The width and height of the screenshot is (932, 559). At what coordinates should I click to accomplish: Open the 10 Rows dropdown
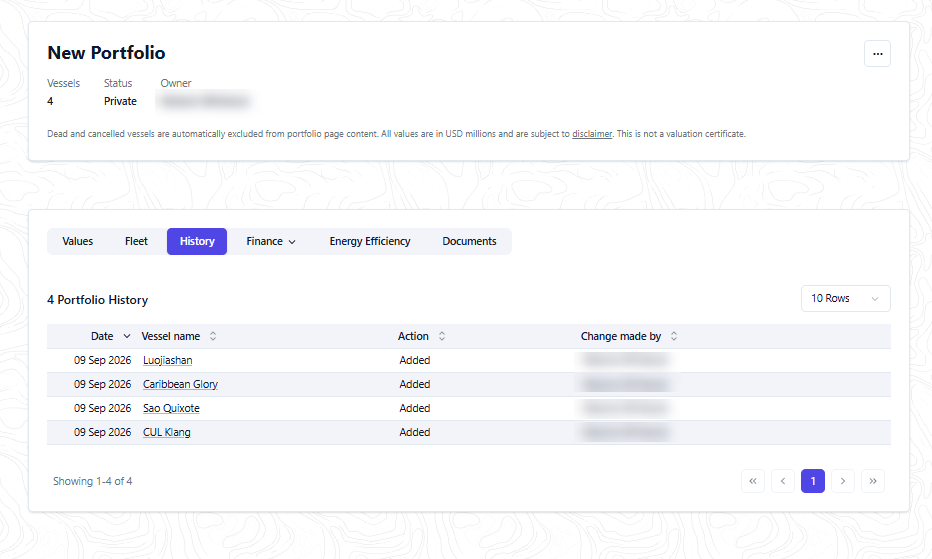tap(845, 299)
